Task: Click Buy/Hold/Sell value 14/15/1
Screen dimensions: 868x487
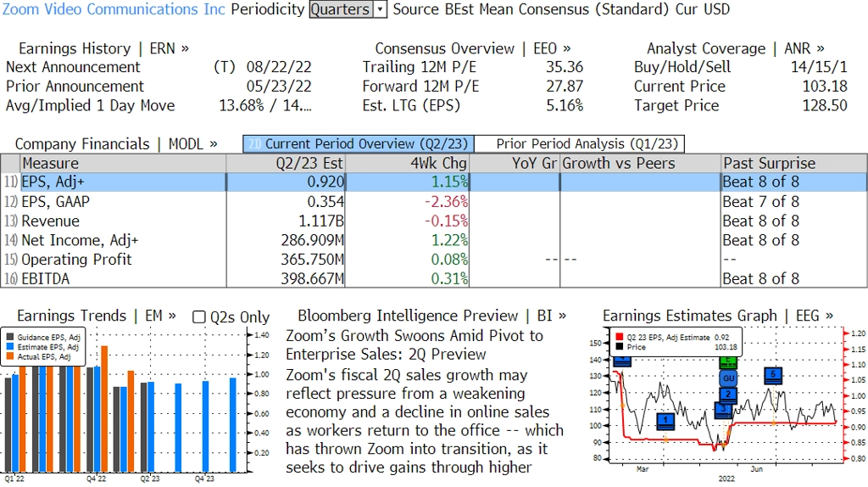Action: pyautogui.click(x=819, y=67)
